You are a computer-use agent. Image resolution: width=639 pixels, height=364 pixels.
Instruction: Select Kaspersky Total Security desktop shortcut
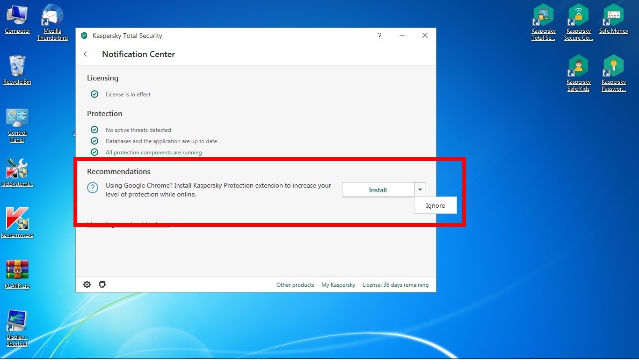point(544,22)
